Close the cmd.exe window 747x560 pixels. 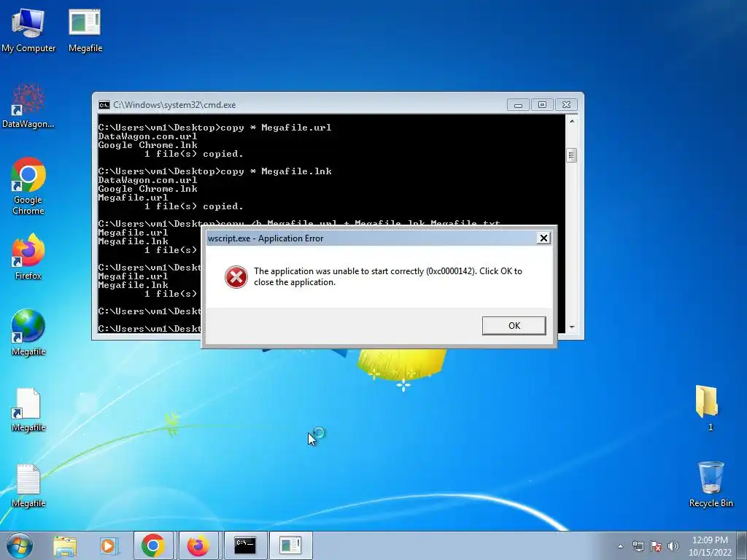(566, 105)
